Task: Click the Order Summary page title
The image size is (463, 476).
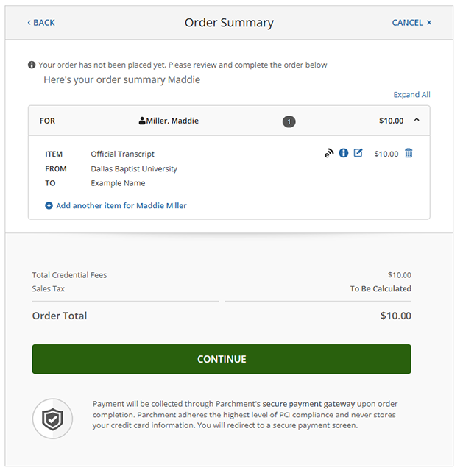Action: tap(229, 23)
